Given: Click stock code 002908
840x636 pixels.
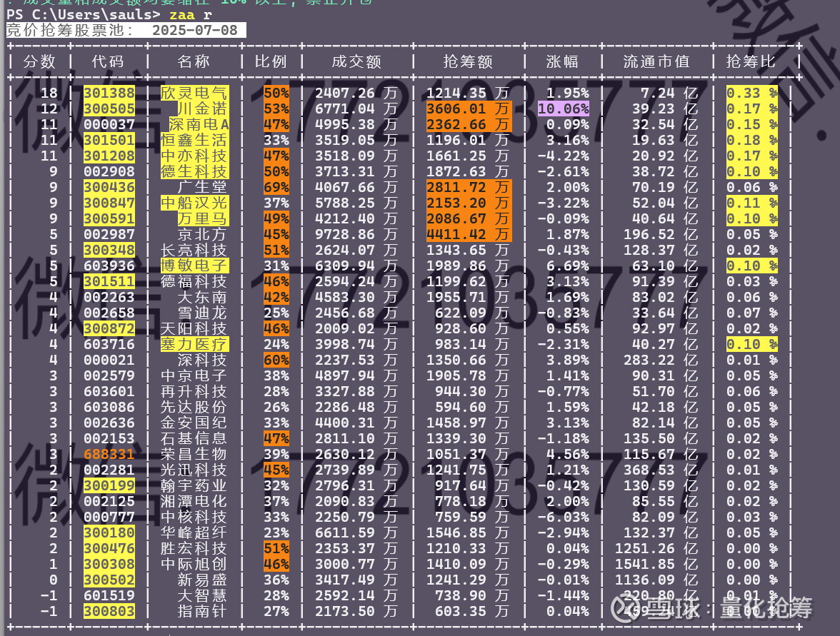Looking at the screenshot, I should [x=109, y=172].
